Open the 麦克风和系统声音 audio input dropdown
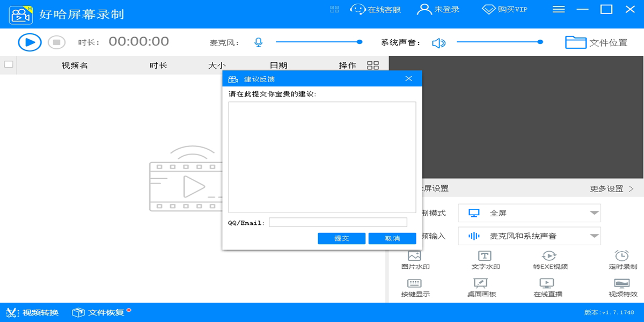The width and height of the screenshot is (644, 322). point(529,236)
